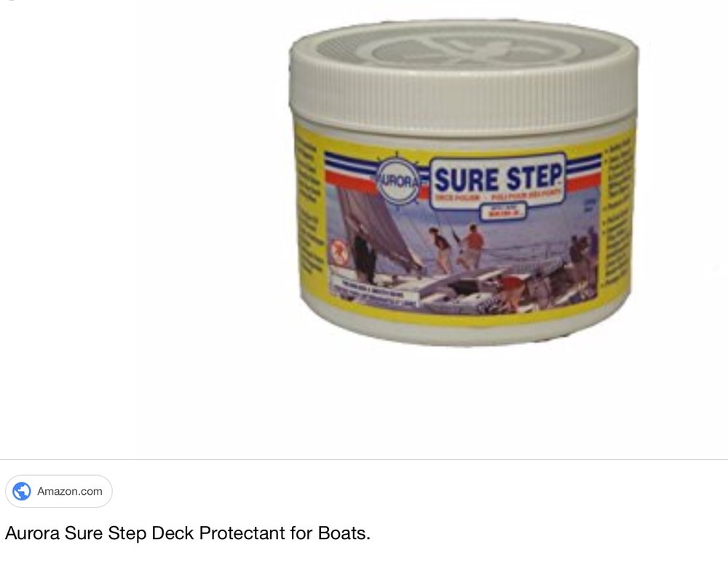Click the sailor in the red shirt
The image size is (728, 561).
[471, 247]
